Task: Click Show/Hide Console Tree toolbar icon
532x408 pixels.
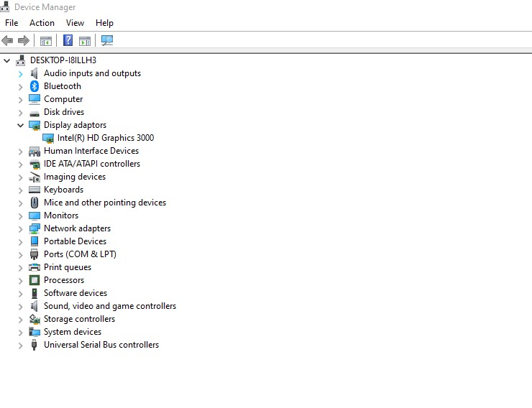Action: click(46, 41)
